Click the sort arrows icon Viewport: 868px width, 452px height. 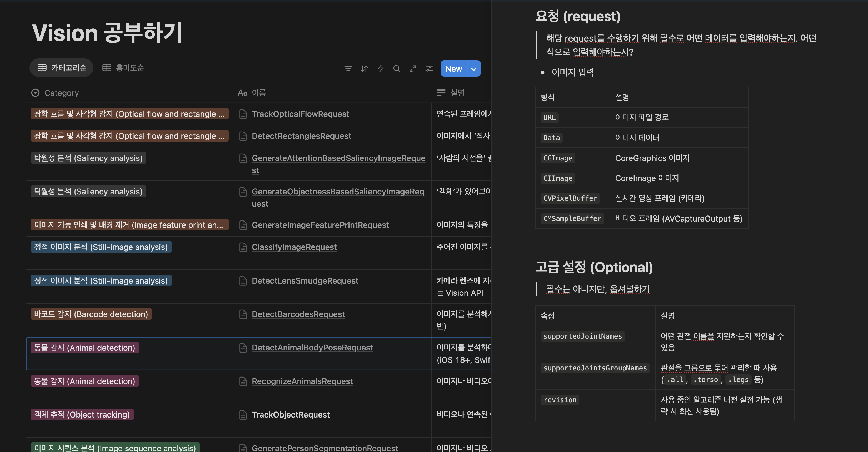(364, 69)
